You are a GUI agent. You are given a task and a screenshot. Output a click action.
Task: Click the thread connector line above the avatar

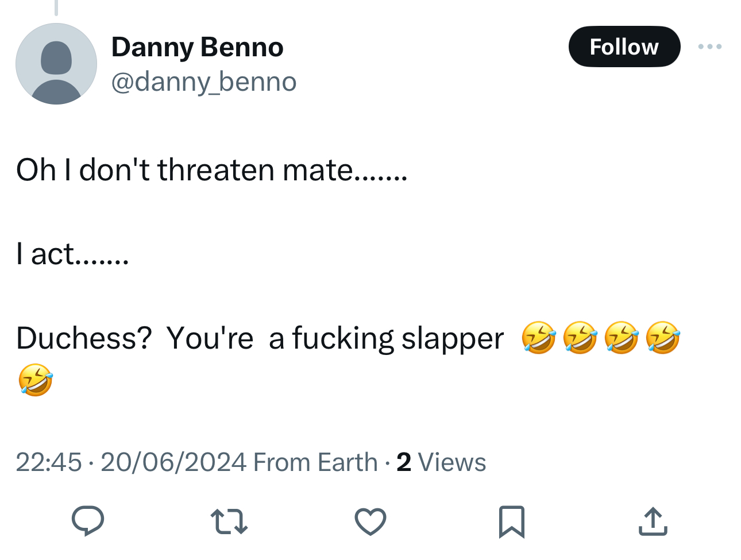coord(56,7)
